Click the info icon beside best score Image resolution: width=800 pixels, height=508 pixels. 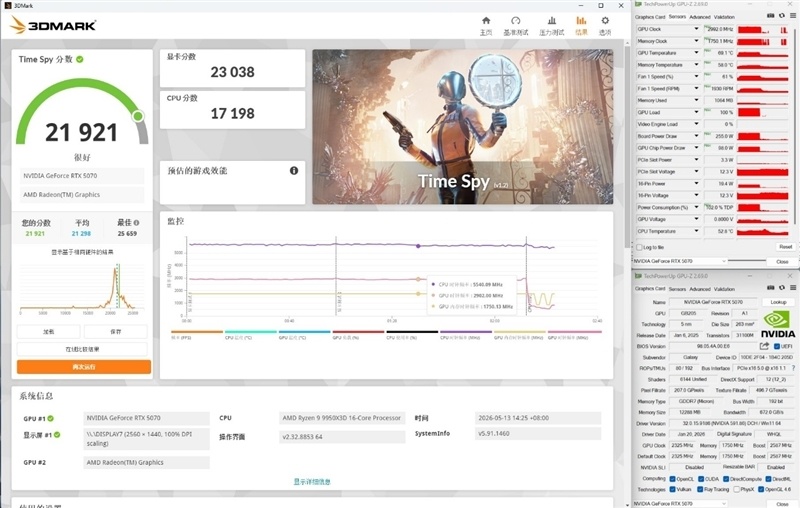point(136,223)
